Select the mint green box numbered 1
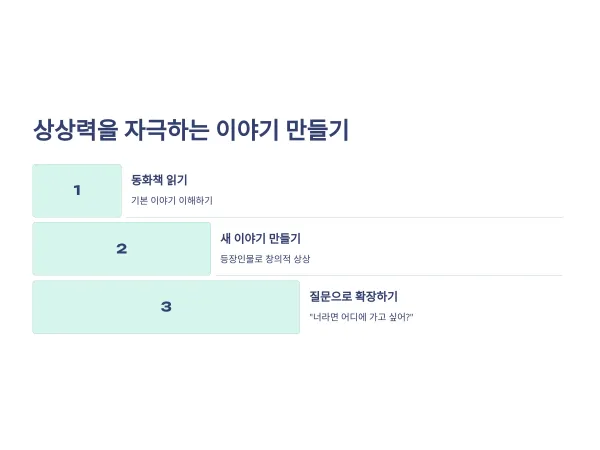Image resolution: width=600 pixels, height=450 pixels. [77, 191]
